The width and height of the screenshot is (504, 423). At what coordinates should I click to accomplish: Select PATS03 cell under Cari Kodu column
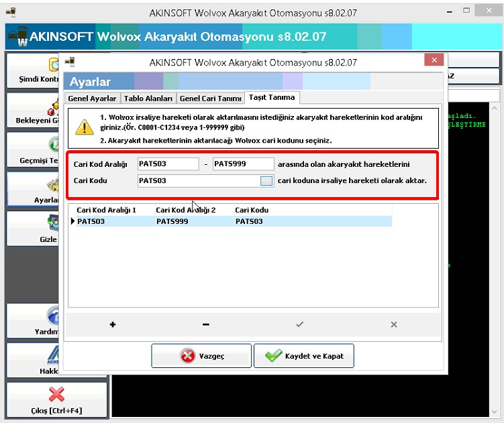click(313, 221)
